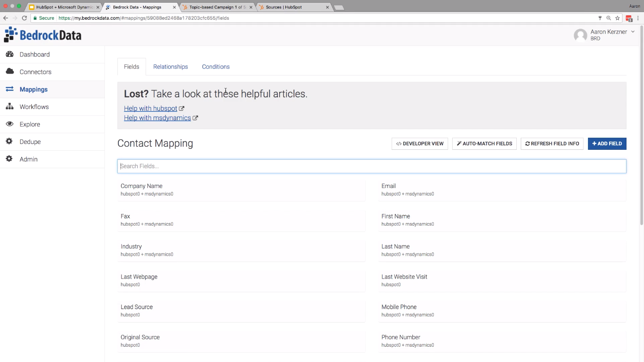Open the Last Website Visit field mapping
The height and width of the screenshot is (362, 644).
pos(502,280)
